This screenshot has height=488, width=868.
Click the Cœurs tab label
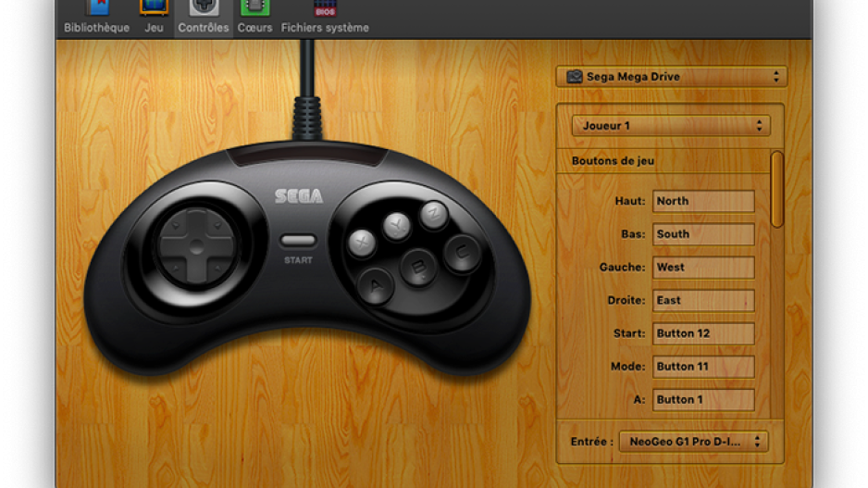pyautogui.click(x=254, y=28)
